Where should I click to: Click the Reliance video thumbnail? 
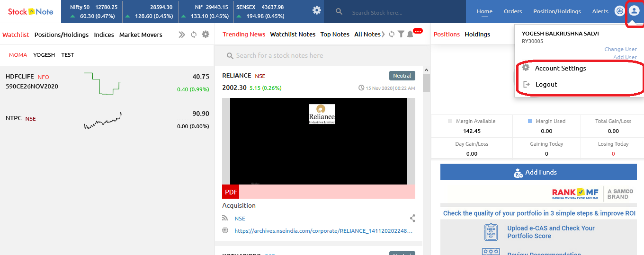coord(319,141)
